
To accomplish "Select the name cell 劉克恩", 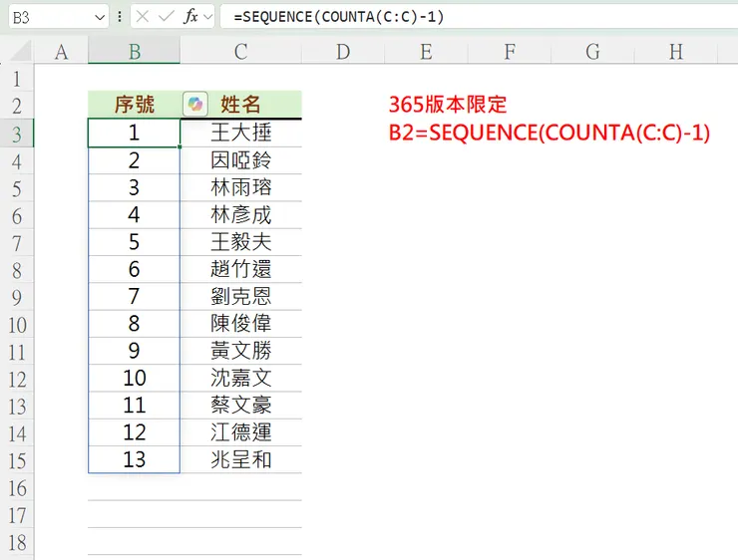I will pos(240,297).
